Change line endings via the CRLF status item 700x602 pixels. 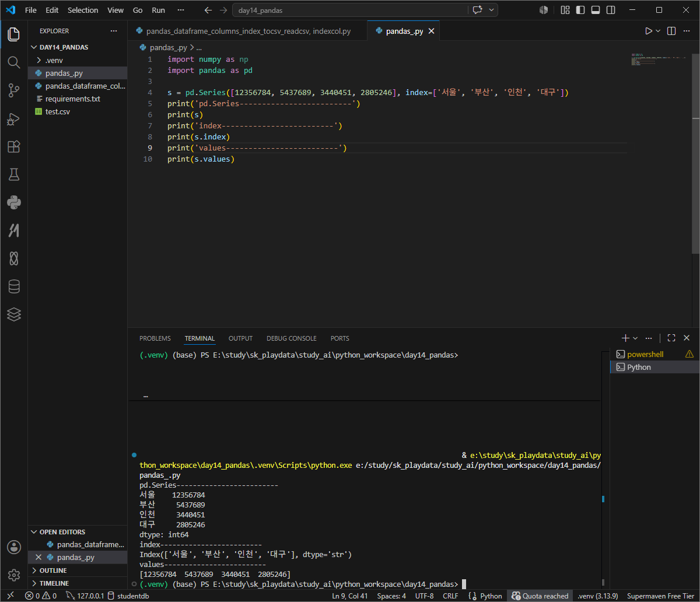tap(450, 596)
